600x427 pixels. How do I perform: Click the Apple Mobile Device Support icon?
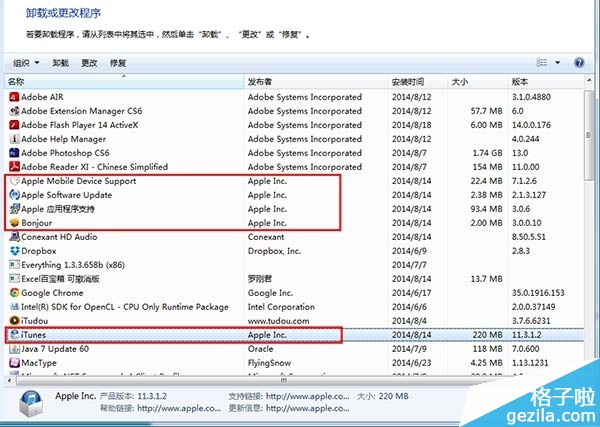point(14,181)
